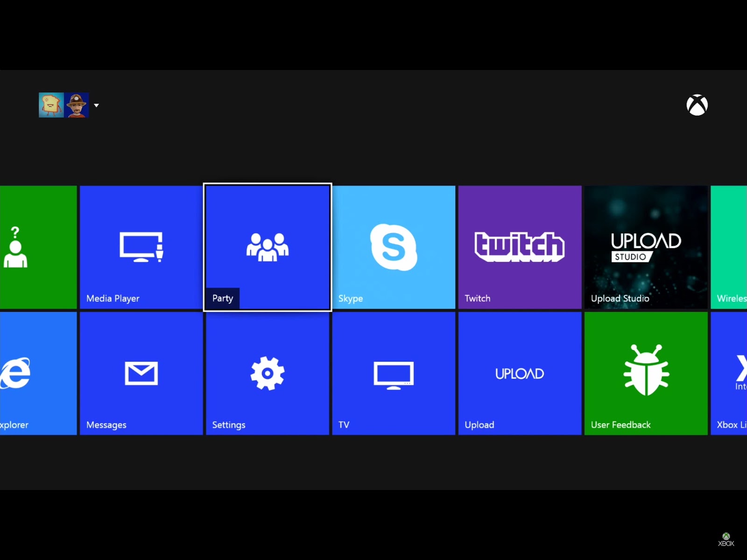Click the 'Messages' tile label

(x=106, y=425)
